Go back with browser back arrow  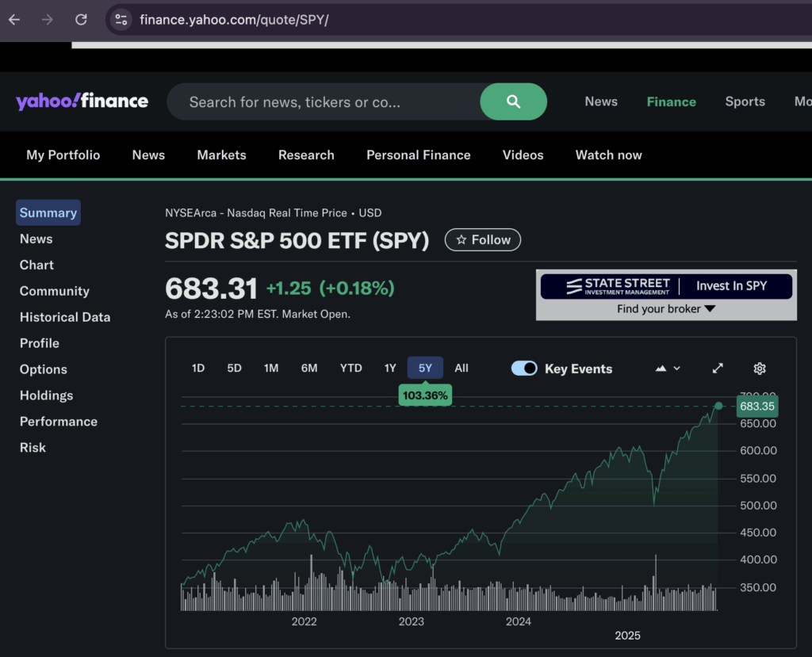[14, 20]
